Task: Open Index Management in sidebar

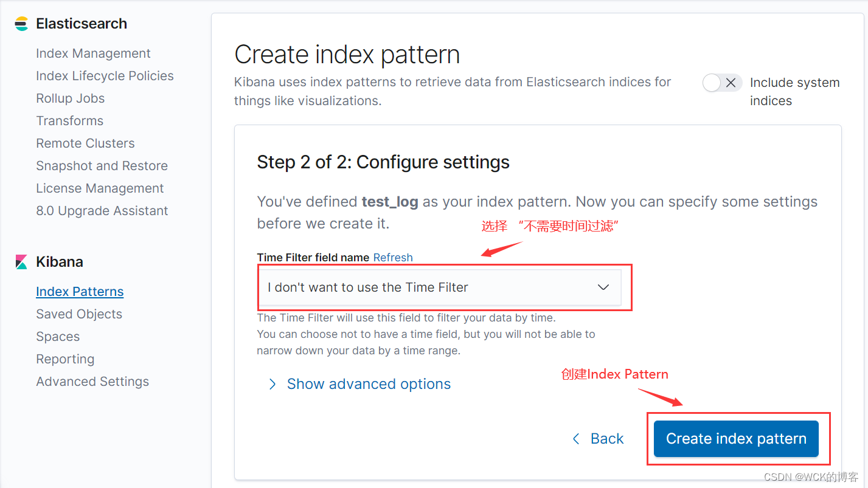Action: (x=93, y=53)
